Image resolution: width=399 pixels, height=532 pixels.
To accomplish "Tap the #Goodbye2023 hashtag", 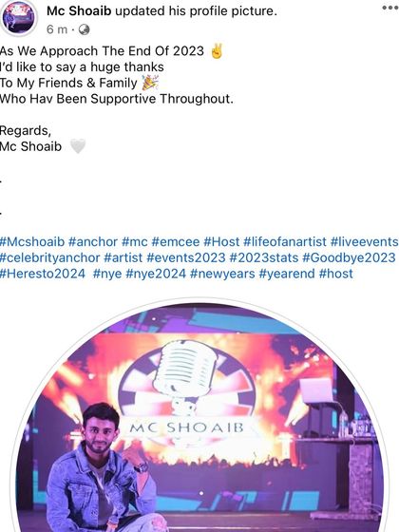I will pyautogui.click(x=349, y=257).
